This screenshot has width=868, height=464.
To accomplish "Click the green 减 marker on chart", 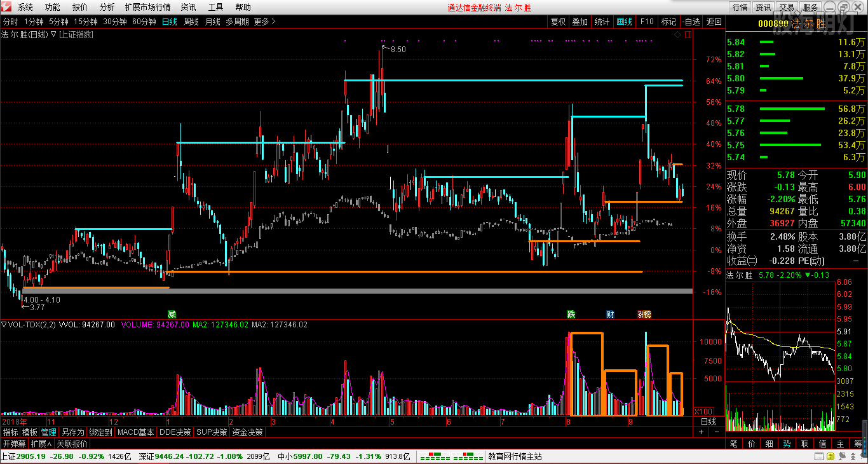I will point(172,314).
